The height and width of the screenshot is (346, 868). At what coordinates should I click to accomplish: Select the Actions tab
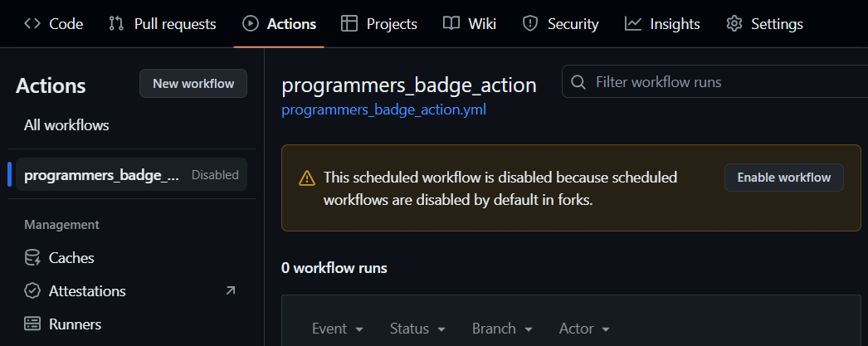point(280,24)
